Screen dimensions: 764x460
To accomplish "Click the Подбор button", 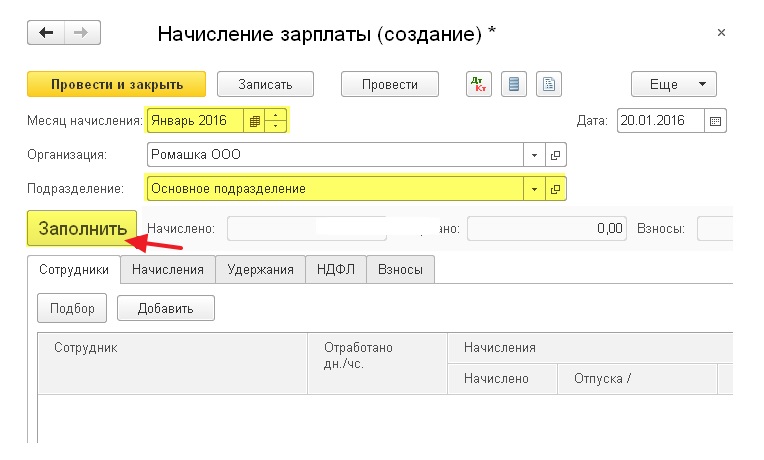I will [x=72, y=308].
